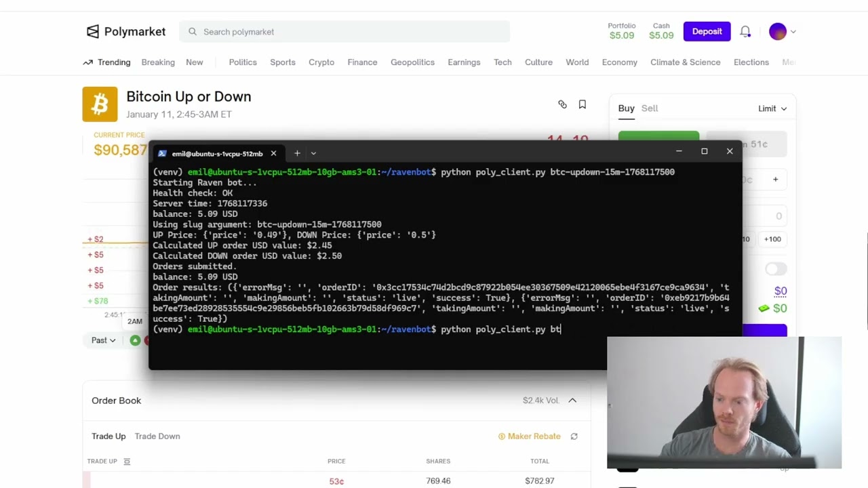Go to Elections category
This screenshot has width=868, height=488.
[x=751, y=62]
